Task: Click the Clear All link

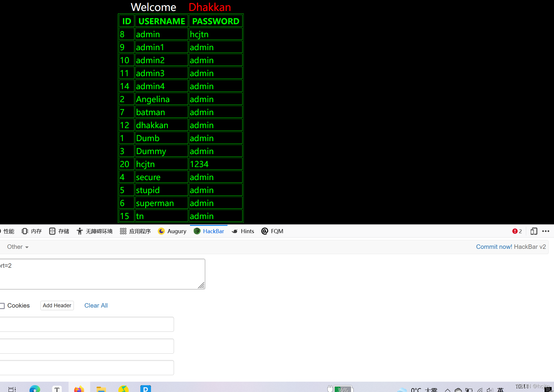Action: click(x=96, y=306)
